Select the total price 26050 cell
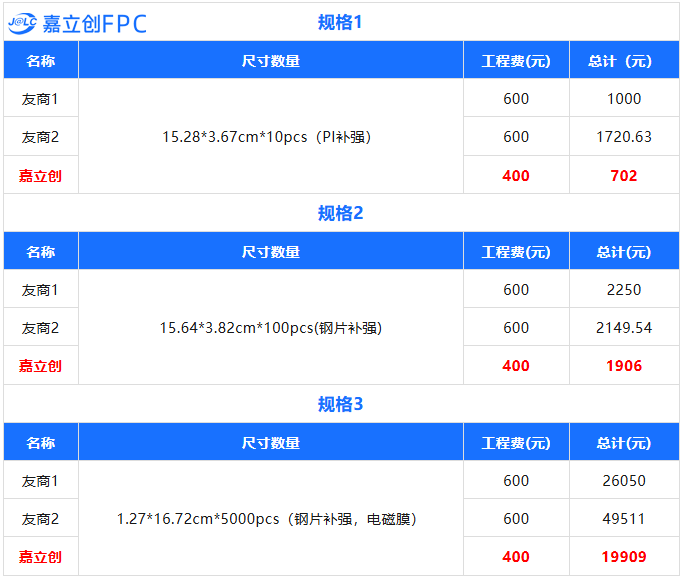The width and height of the screenshot is (685, 581). click(624, 481)
